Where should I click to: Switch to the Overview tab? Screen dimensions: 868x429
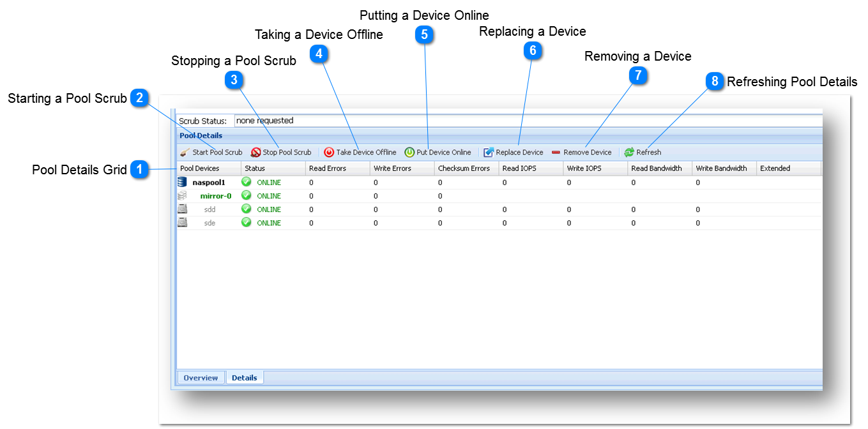pyautogui.click(x=201, y=378)
